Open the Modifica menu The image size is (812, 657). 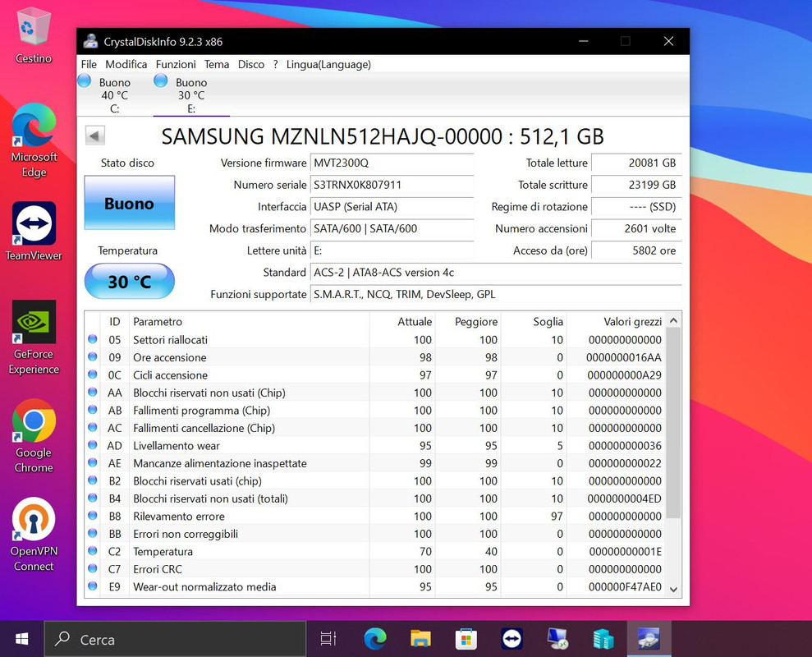126,64
